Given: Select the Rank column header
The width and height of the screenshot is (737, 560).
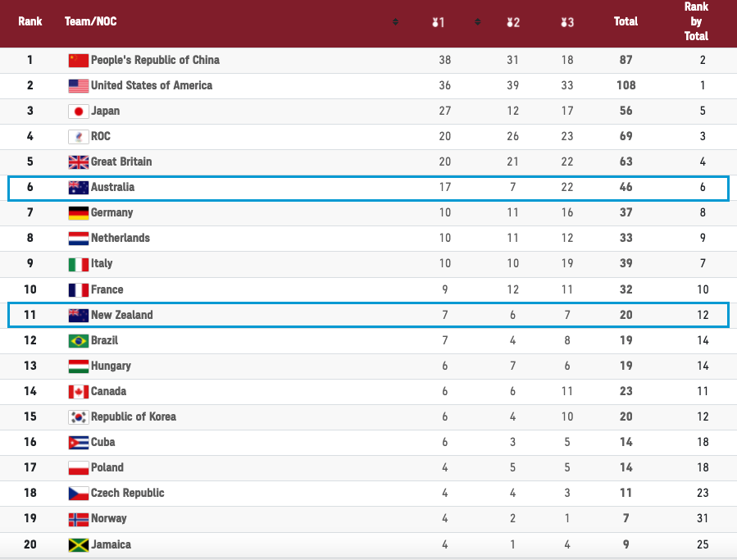Looking at the screenshot, I should [x=30, y=21].
